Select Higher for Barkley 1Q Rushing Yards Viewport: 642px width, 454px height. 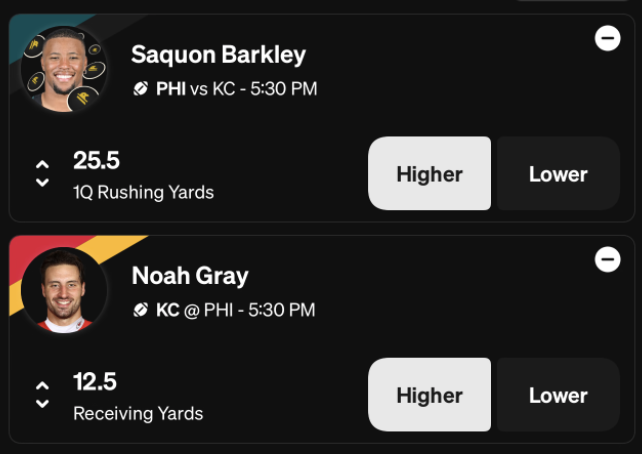[430, 173]
